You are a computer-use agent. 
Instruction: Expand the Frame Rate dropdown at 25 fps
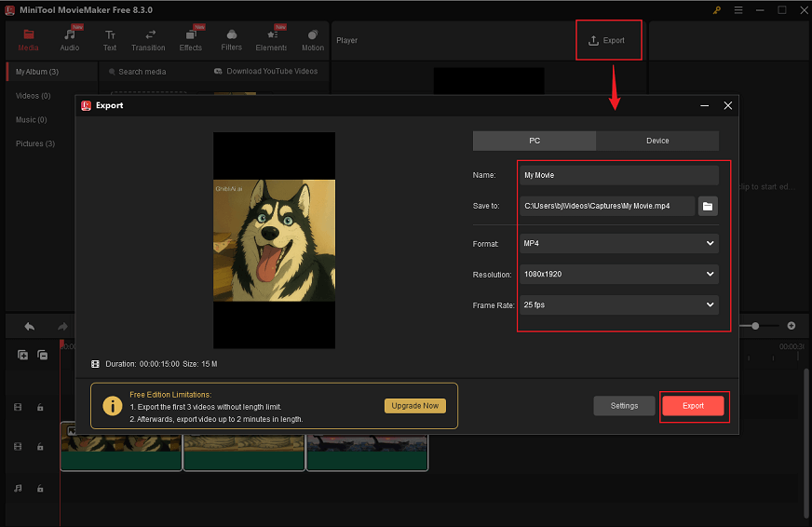click(x=619, y=305)
